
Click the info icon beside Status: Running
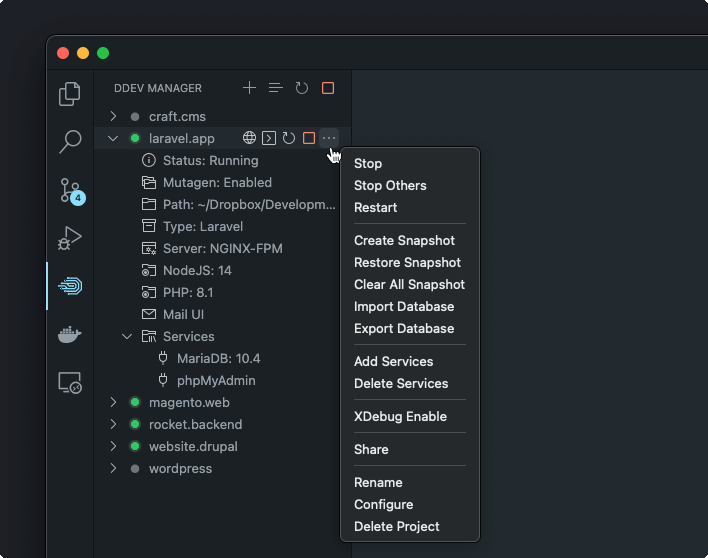pyautogui.click(x=149, y=160)
